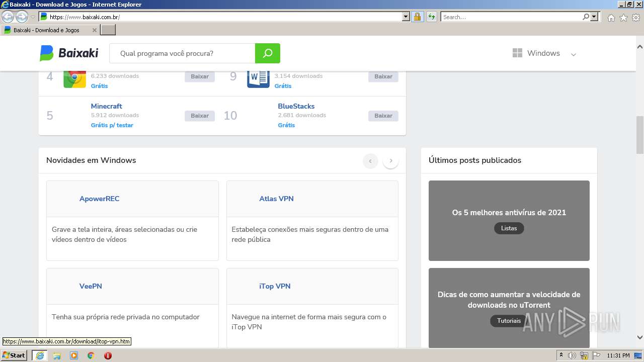Open the IE Home icon

coord(611,18)
